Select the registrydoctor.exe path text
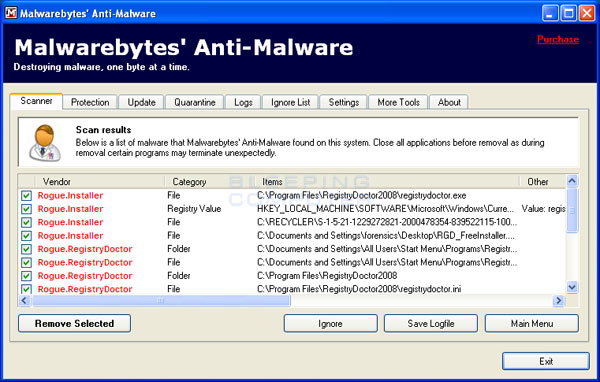This screenshot has height=382, width=600. click(x=362, y=196)
